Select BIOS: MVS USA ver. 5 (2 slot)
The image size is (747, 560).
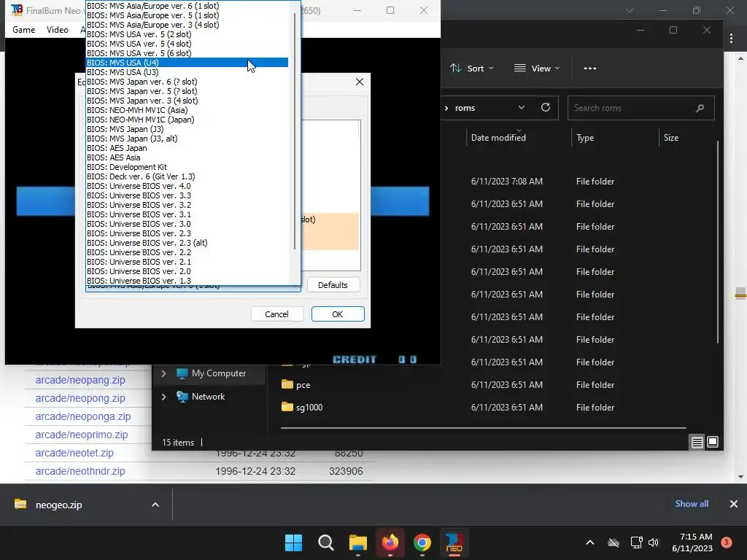pos(187,34)
